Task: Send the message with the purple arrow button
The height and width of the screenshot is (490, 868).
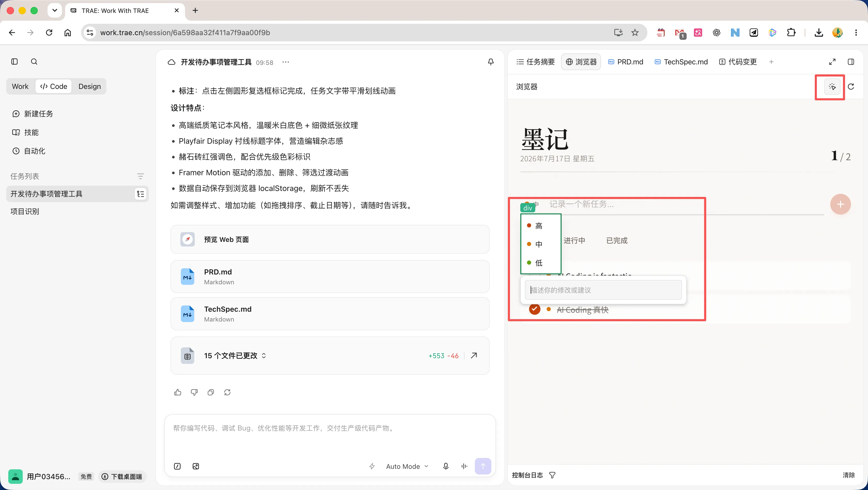Action: click(483, 466)
